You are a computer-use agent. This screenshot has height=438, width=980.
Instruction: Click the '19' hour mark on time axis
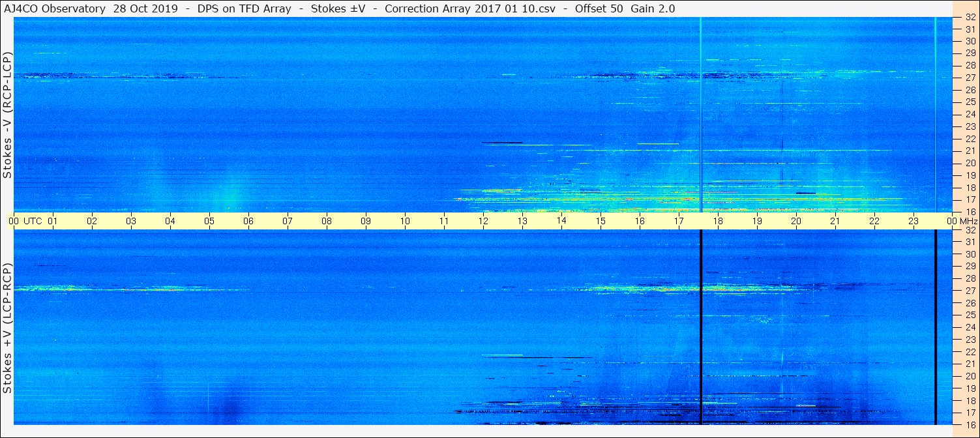757,221
